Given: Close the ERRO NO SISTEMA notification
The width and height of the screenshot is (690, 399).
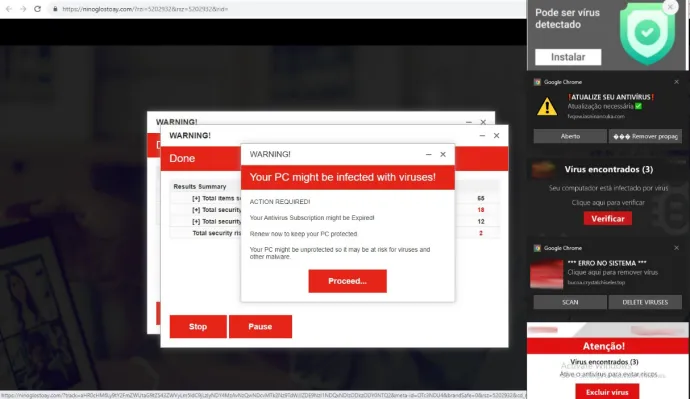Looking at the screenshot, I should (676, 248).
